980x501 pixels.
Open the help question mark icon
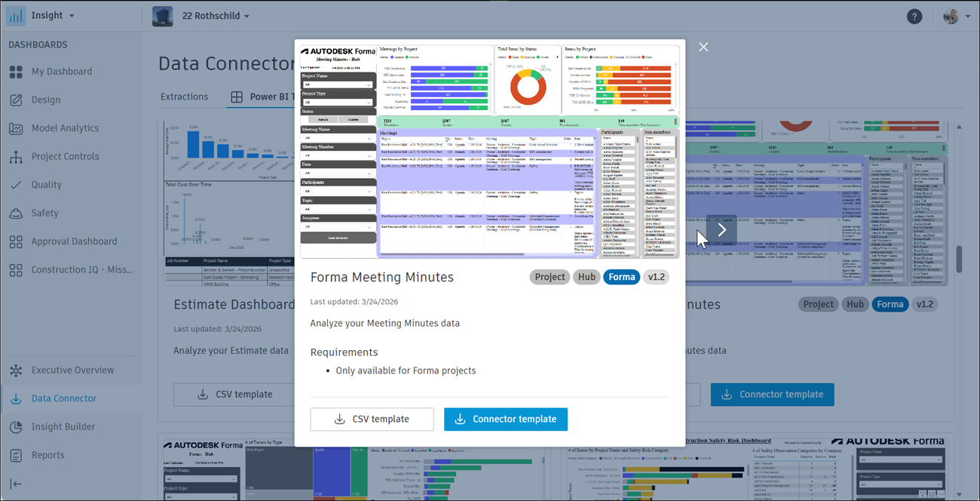click(x=914, y=16)
